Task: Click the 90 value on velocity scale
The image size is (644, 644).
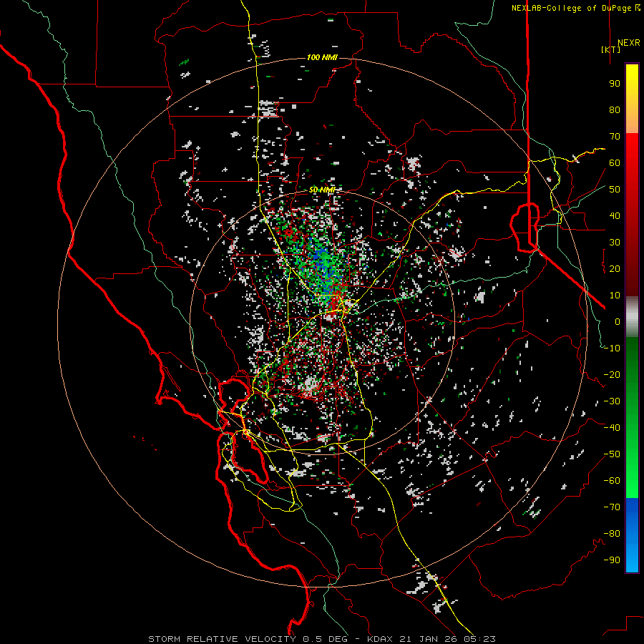Action: [615, 84]
